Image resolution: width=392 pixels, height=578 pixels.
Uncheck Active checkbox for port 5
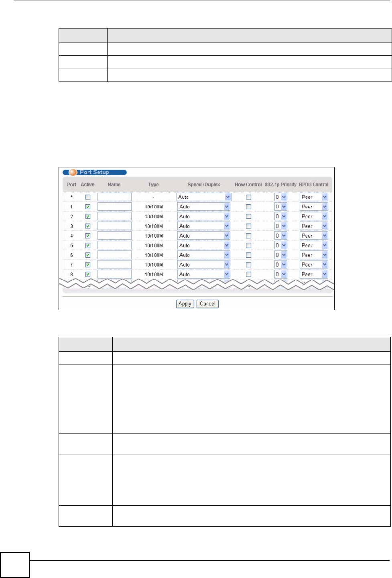[x=88, y=245]
